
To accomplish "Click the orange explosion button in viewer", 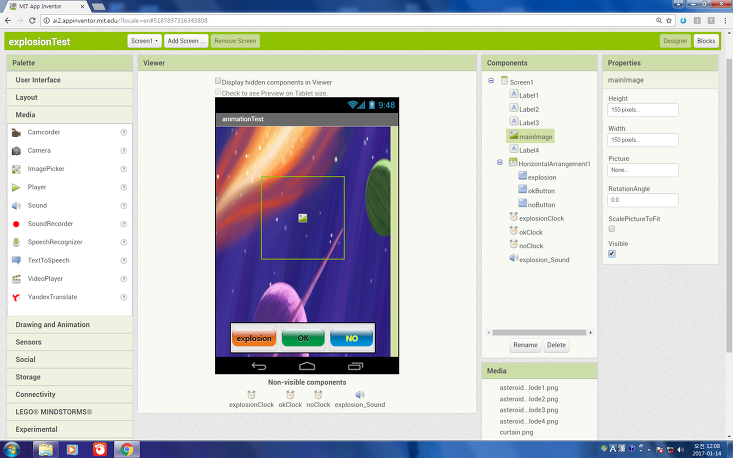I will point(254,338).
